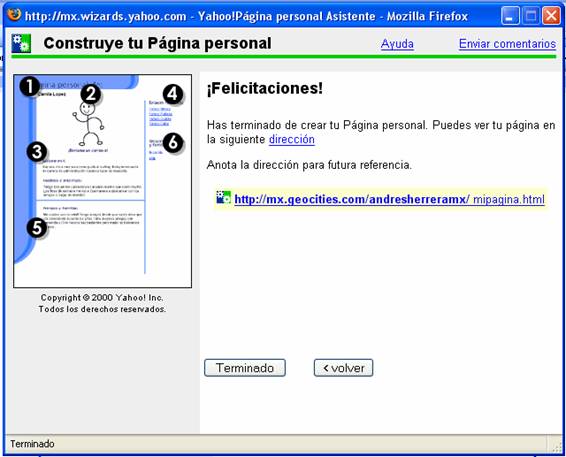Click the Yahoo wizard gears icon in the header
566x457 pixels.
[21, 43]
